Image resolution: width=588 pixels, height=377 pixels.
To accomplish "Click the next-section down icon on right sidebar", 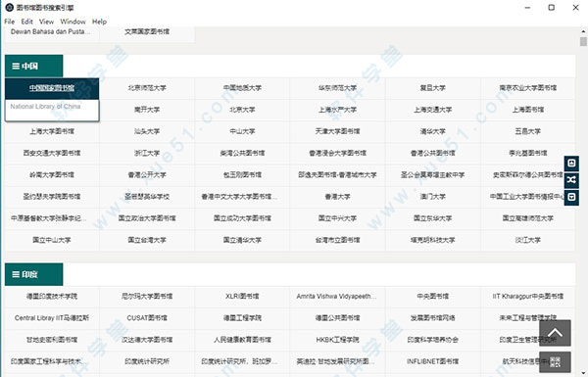I will (x=571, y=197).
